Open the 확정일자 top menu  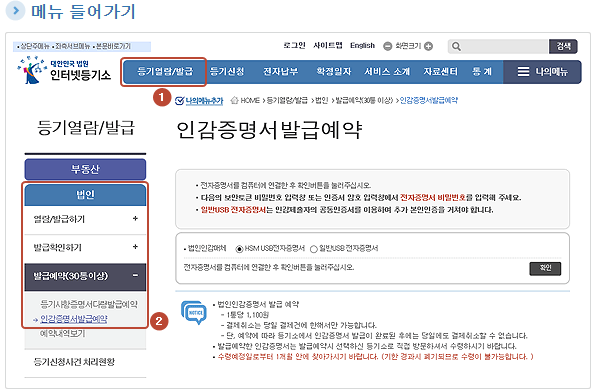(334, 72)
